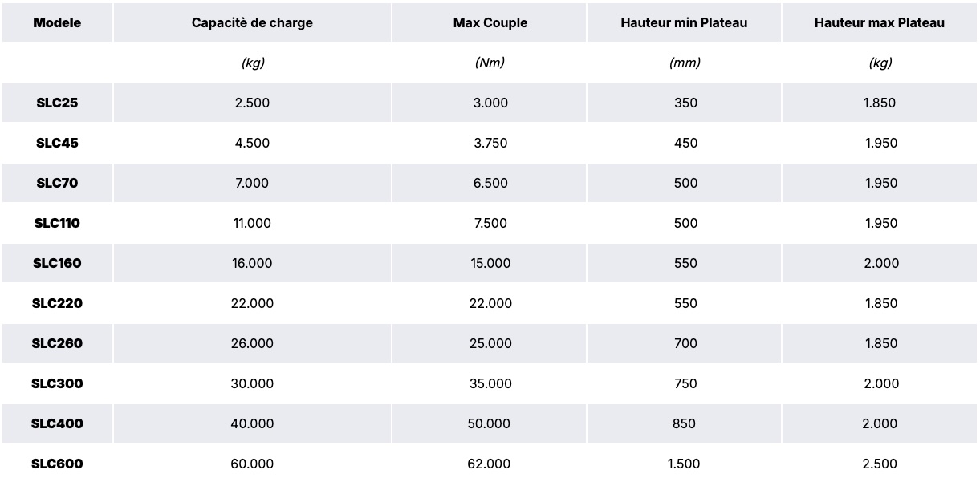Click the Hauteur min Plateau header
This screenshot has width=980, height=482.
(x=684, y=22)
